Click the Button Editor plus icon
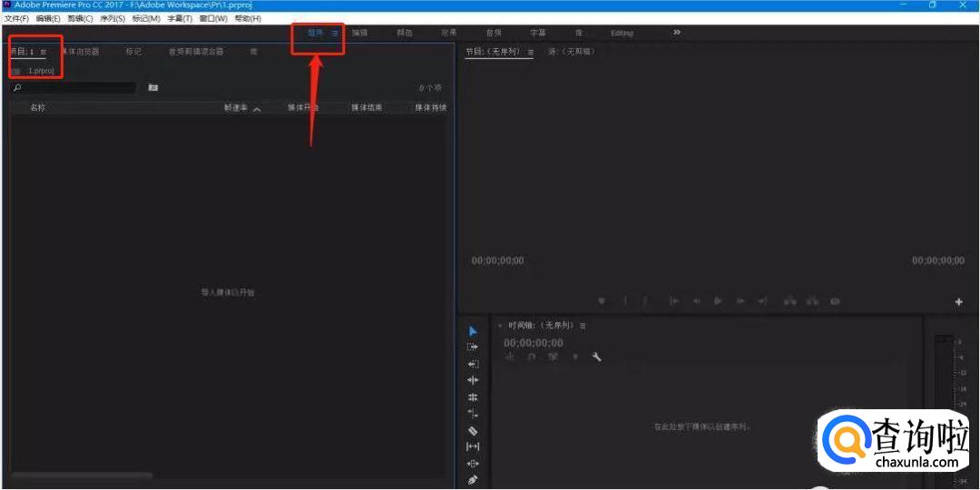The image size is (980, 490). click(958, 302)
